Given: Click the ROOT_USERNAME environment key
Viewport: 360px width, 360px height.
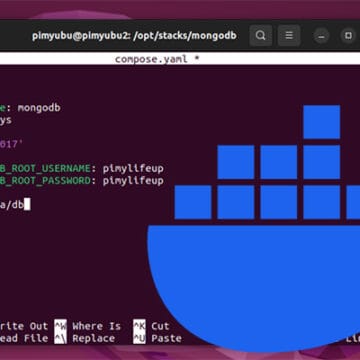Looking at the screenshot, I should click(45, 168).
